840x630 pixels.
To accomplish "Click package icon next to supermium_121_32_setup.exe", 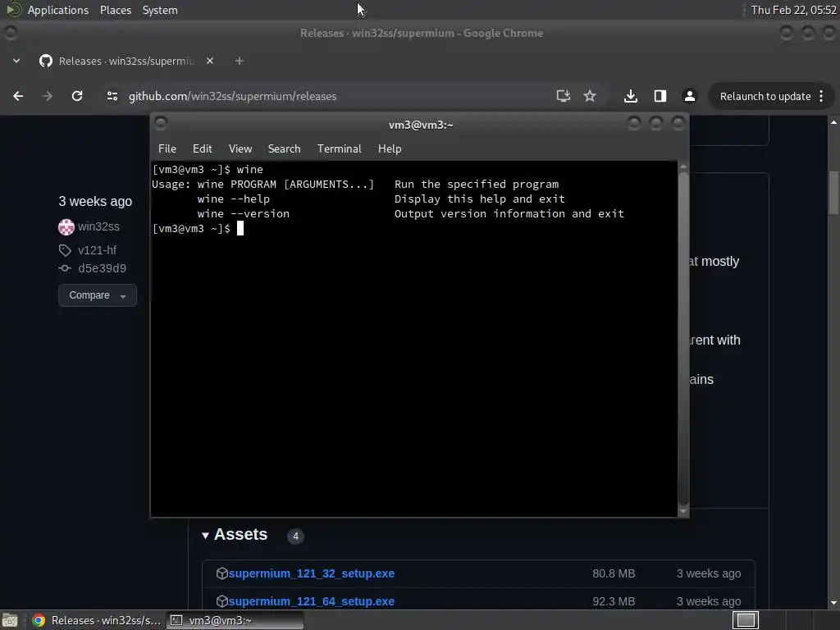I will 221,573.
